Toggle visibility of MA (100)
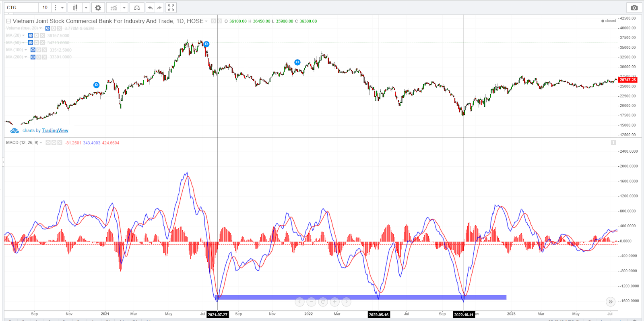The height and width of the screenshot is (321, 644). (x=33, y=50)
